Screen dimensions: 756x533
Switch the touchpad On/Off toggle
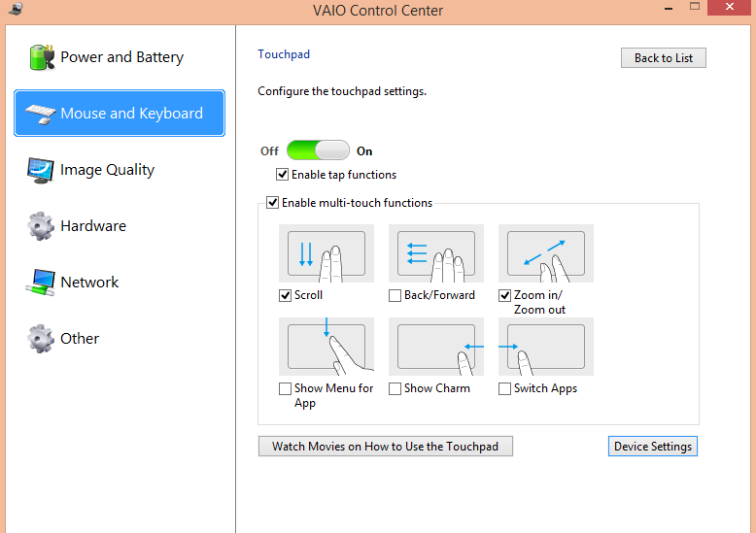pyautogui.click(x=318, y=150)
